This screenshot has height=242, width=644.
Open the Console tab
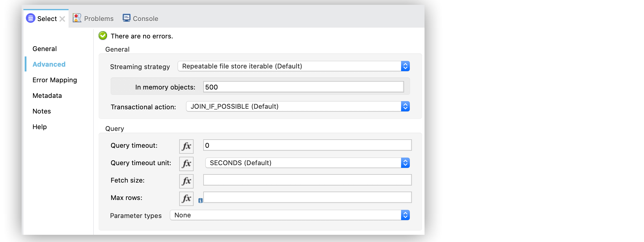coord(140,19)
